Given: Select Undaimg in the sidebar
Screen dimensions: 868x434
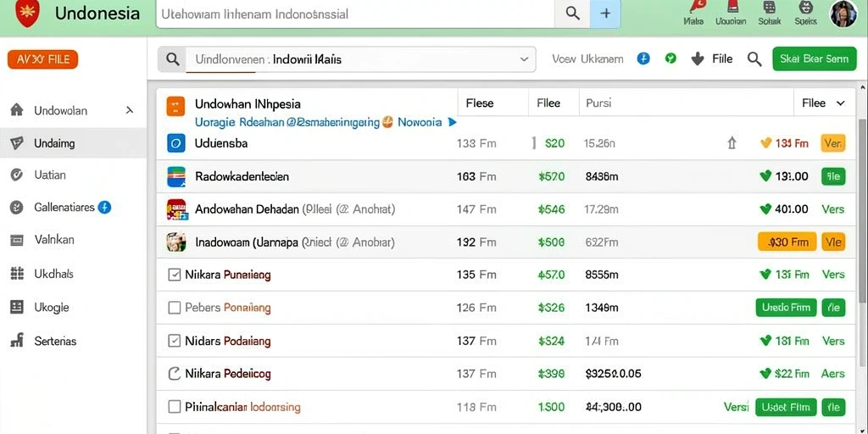Looking at the screenshot, I should (73, 143).
